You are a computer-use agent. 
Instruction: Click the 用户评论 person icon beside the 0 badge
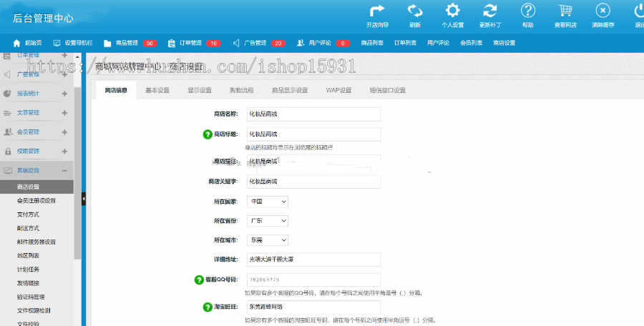pos(301,43)
